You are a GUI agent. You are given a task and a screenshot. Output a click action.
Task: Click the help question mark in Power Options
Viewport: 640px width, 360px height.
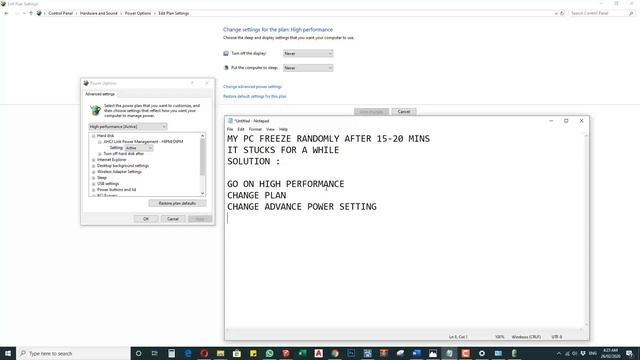point(192,83)
